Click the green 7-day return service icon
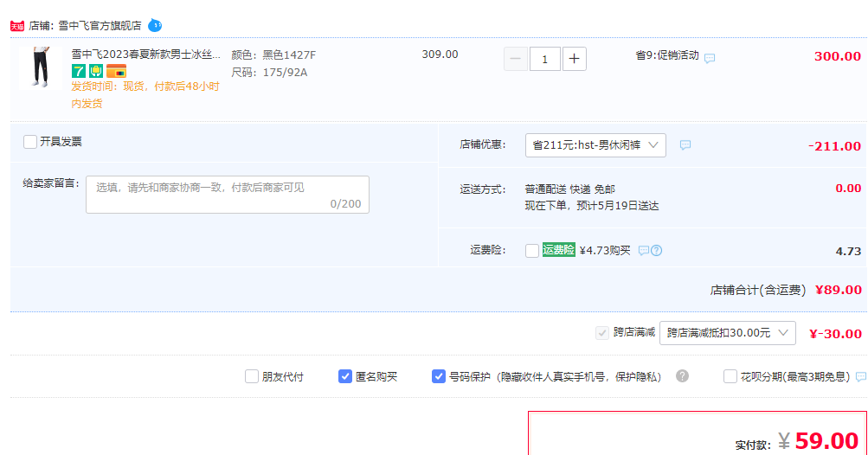 (x=79, y=71)
